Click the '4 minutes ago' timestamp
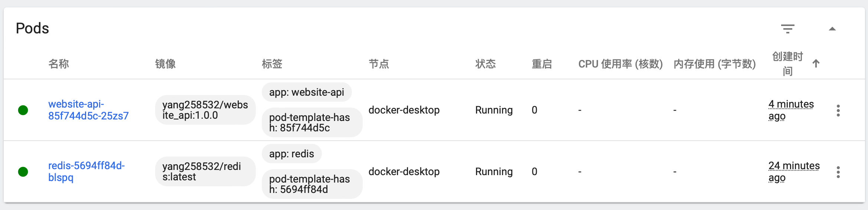This screenshot has height=210, width=868. click(x=791, y=110)
